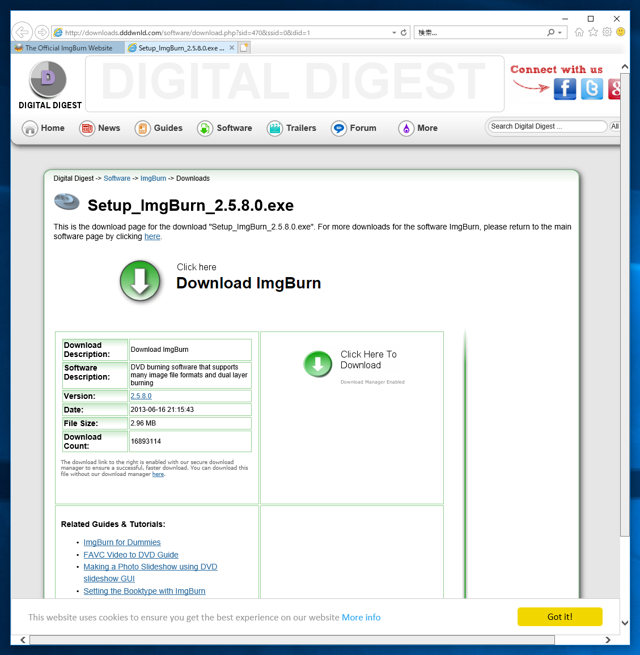Open the Tools gear icon
The height and width of the screenshot is (655, 640).
tap(607, 32)
